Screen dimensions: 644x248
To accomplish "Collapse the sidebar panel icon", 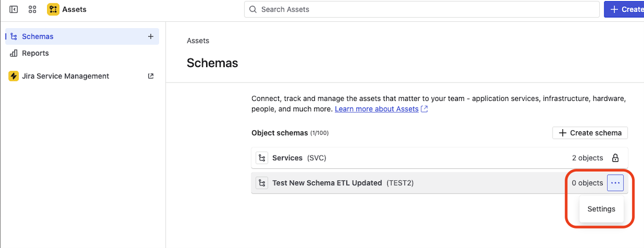I will [x=14, y=9].
